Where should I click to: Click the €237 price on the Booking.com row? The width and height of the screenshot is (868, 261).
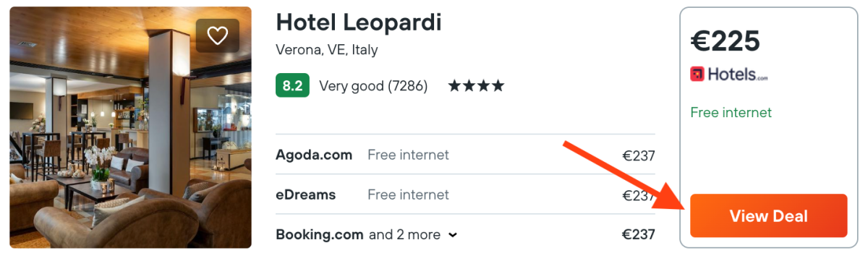pos(639,234)
